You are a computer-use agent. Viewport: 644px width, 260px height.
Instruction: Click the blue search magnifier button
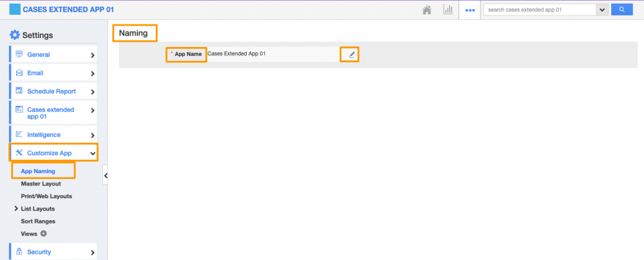pyautogui.click(x=621, y=10)
